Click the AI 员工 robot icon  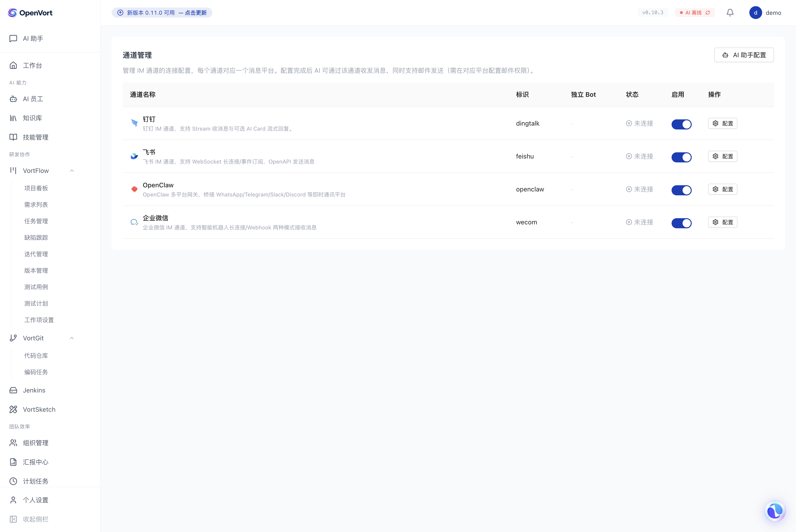click(x=13, y=99)
